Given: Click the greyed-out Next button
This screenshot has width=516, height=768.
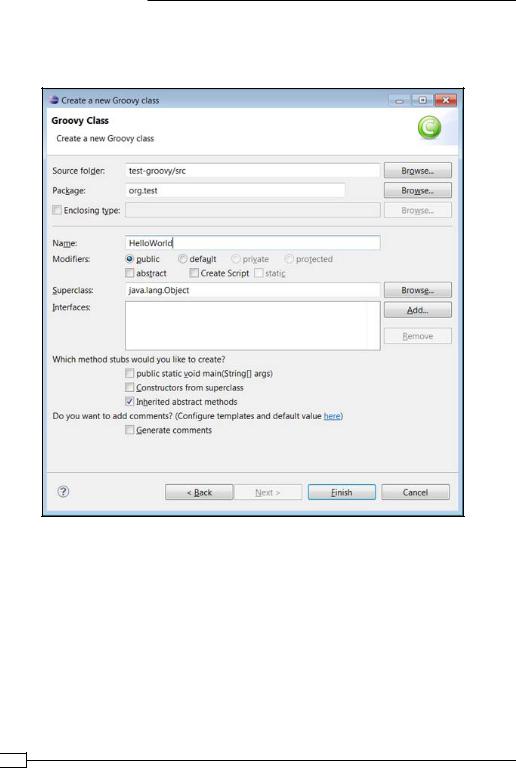Looking at the screenshot, I should (268, 492).
